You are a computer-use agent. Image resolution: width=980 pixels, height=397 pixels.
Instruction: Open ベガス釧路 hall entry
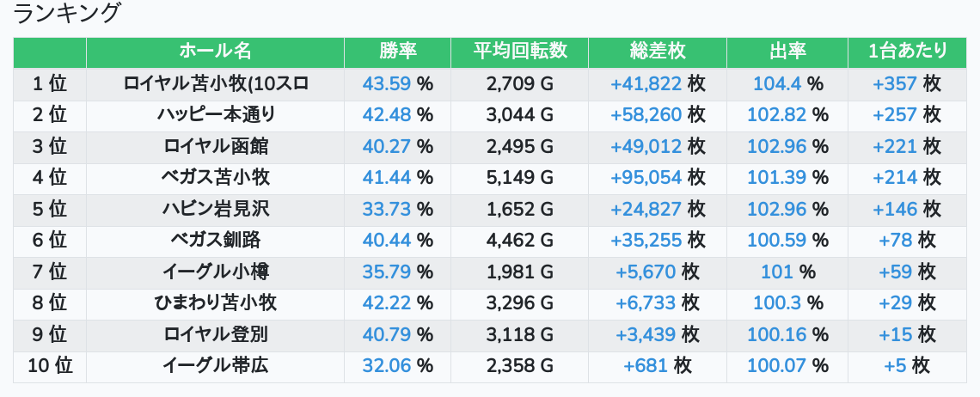coord(215,240)
